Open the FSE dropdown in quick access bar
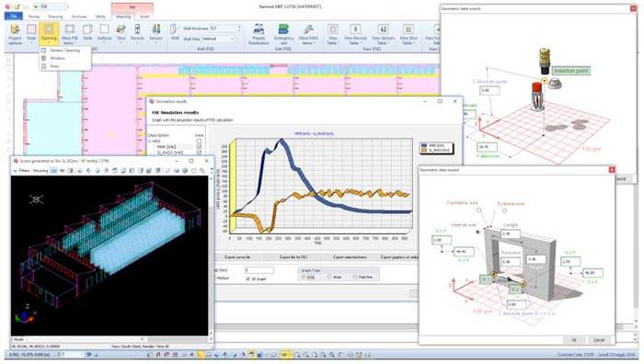 50,7
